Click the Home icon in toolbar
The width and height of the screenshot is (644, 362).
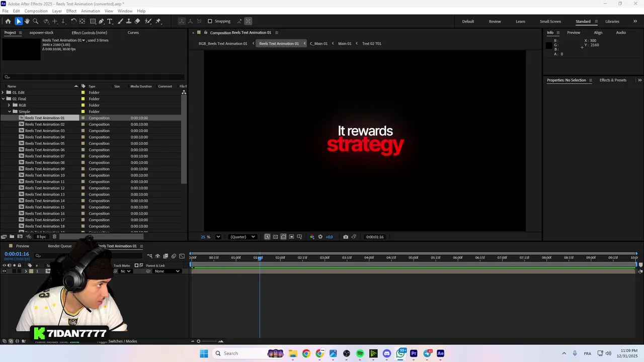[x=8, y=21]
